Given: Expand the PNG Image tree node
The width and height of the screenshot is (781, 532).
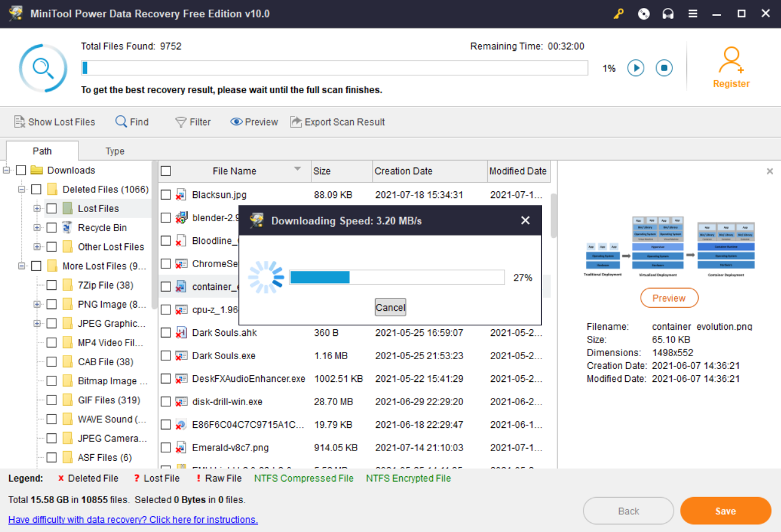Looking at the screenshot, I should [37, 305].
